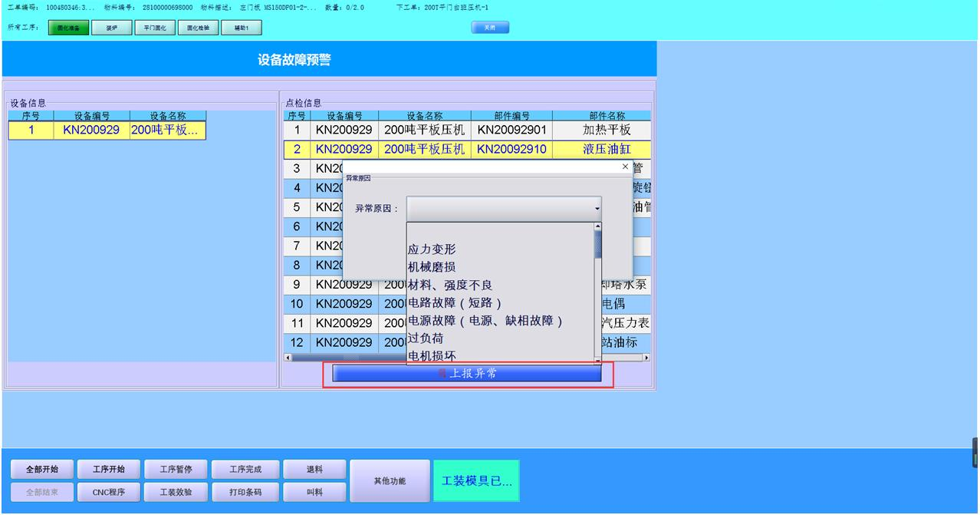Switch to the 装炉 process tab
Image resolution: width=980 pixels, height=515 pixels.
pyautogui.click(x=112, y=28)
